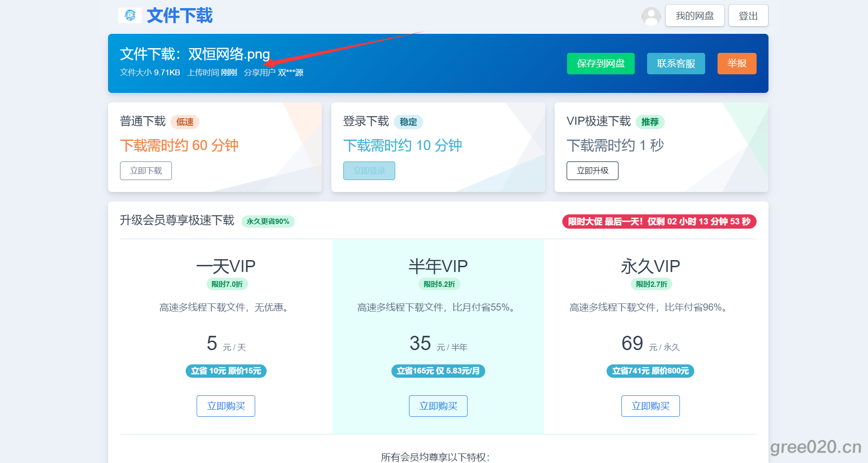Click the 低速 badge

click(185, 122)
